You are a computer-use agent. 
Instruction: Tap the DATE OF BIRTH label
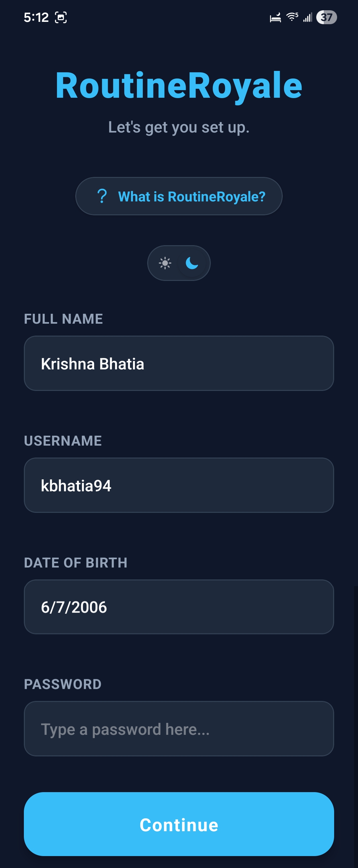tap(76, 563)
